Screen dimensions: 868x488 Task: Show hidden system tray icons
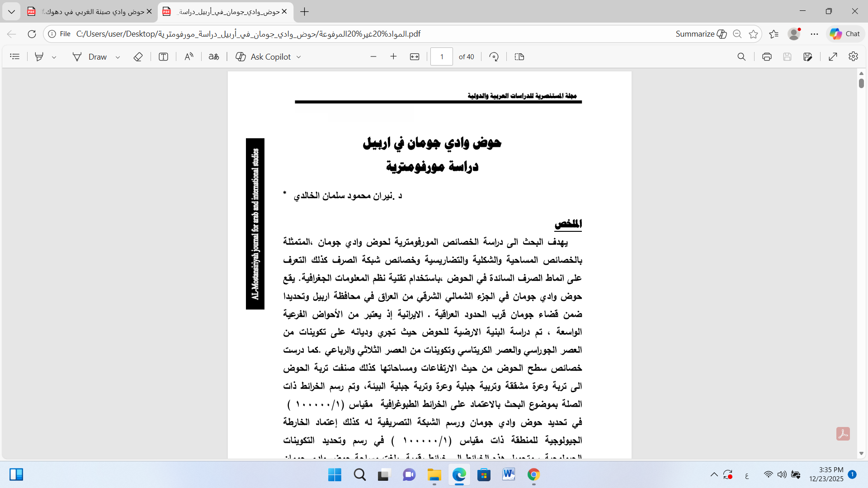coord(714,475)
